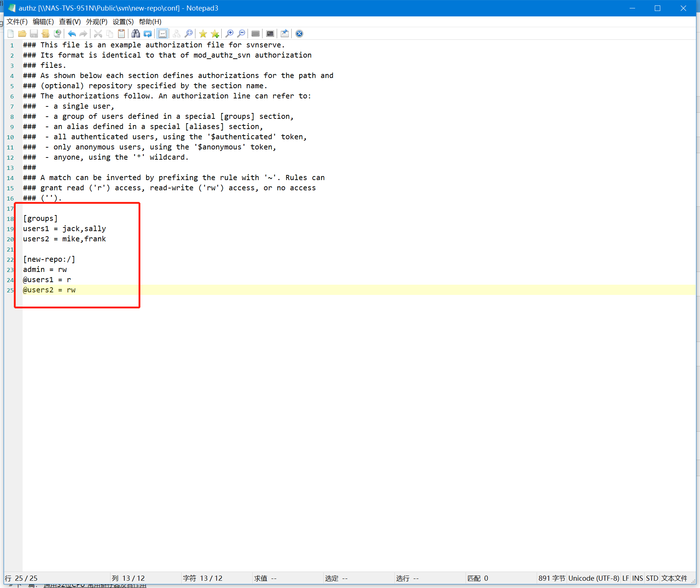Click the Paste clipboard icon
Image resolution: width=700 pixels, height=588 pixels.
click(121, 34)
